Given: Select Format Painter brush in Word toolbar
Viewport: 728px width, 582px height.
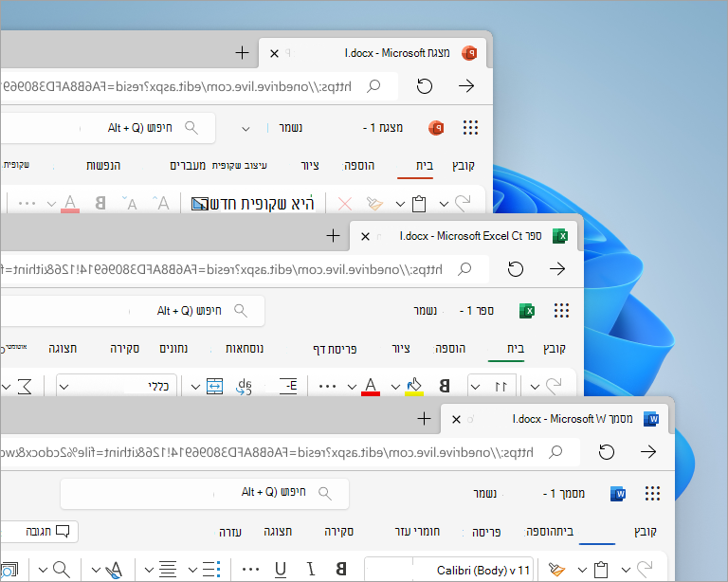Looking at the screenshot, I should point(556,569).
